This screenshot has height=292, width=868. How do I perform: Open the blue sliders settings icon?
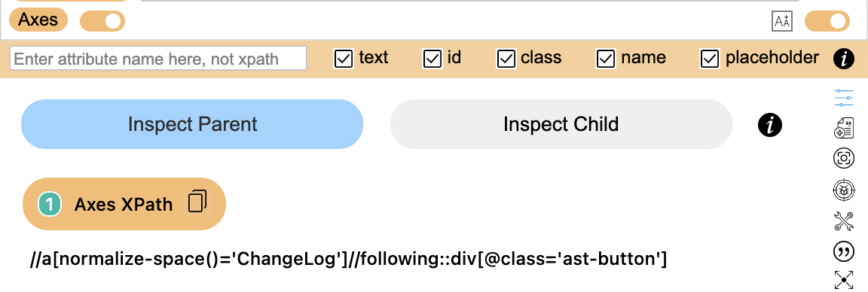844,97
